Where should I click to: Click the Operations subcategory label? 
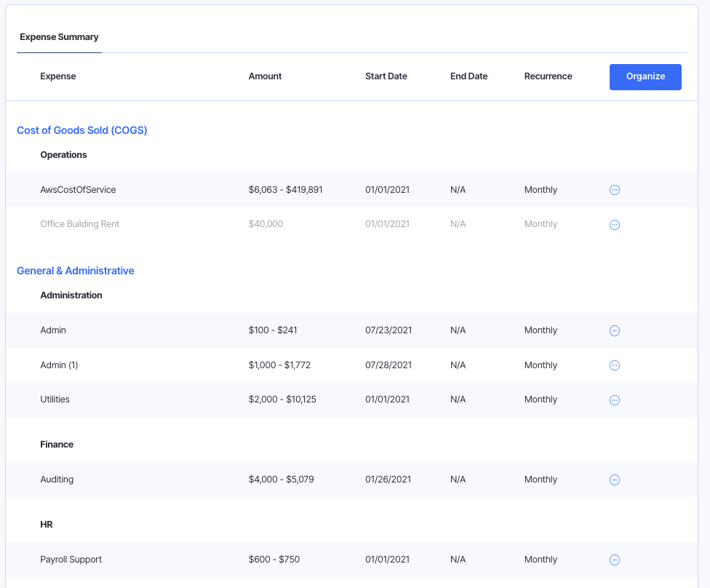click(63, 155)
